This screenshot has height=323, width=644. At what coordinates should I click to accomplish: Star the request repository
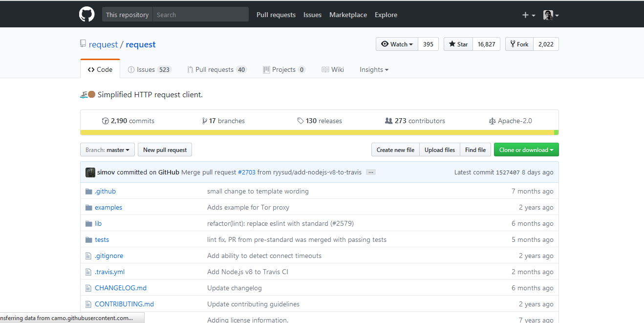(458, 44)
